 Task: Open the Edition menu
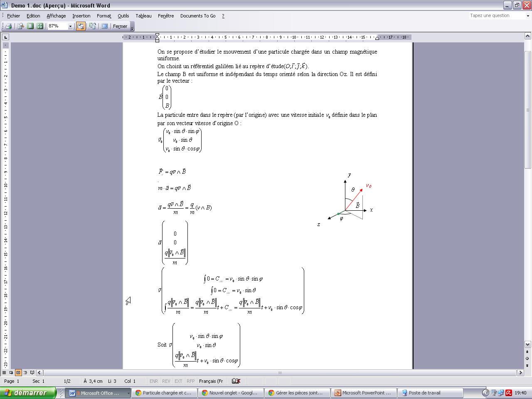[x=33, y=16]
